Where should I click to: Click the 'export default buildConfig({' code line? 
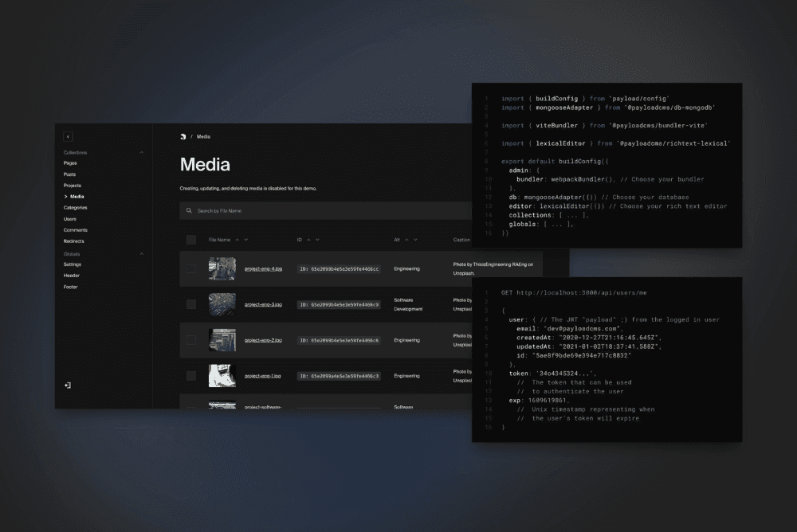click(555, 162)
